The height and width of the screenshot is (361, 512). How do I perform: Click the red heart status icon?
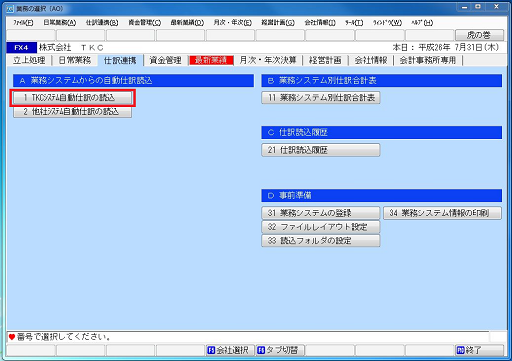(12, 337)
